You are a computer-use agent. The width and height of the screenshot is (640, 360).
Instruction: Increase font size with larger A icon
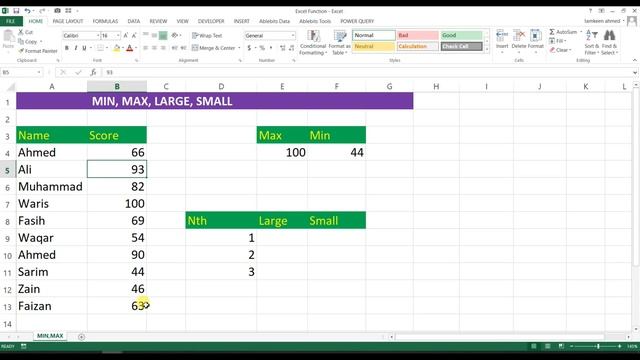(126, 36)
